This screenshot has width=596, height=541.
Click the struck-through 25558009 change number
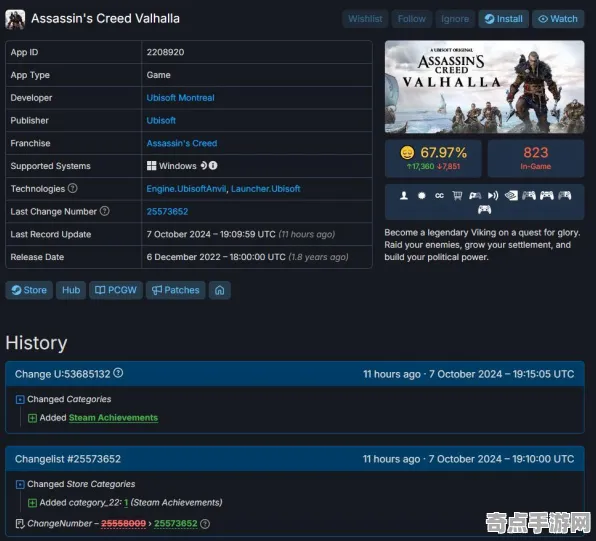pyautogui.click(x=124, y=524)
